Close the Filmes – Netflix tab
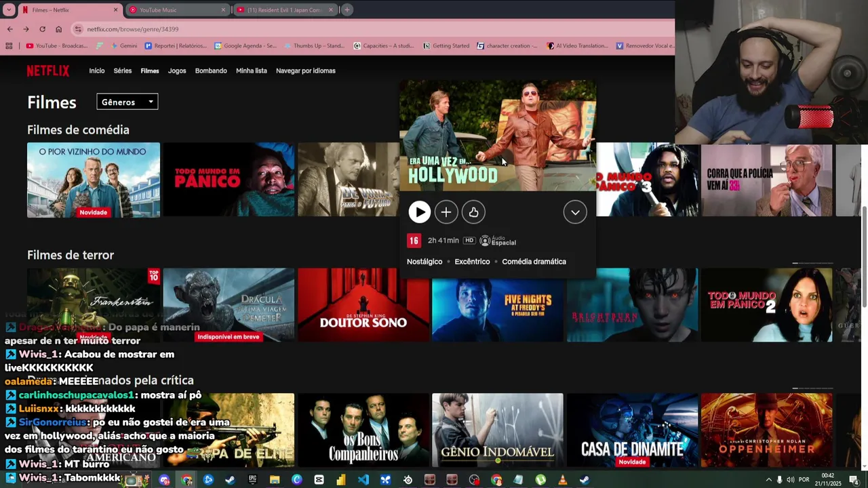The image size is (868, 488). point(115,9)
